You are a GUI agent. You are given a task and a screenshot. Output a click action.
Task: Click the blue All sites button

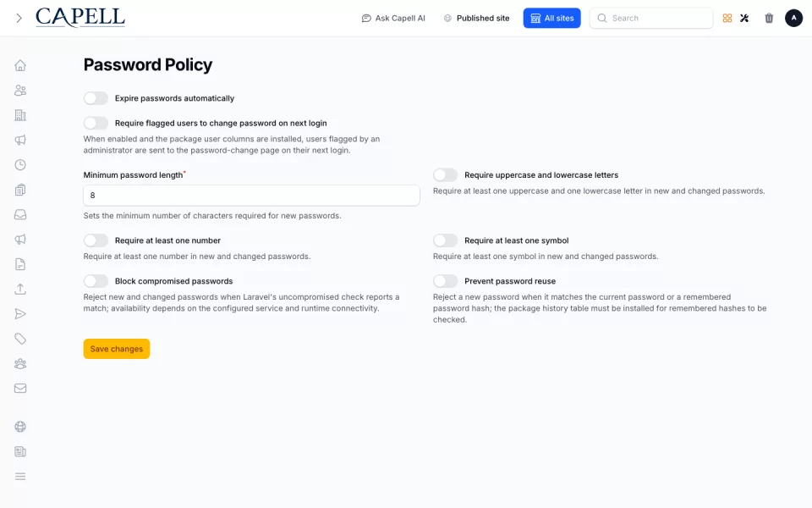pos(552,18)
